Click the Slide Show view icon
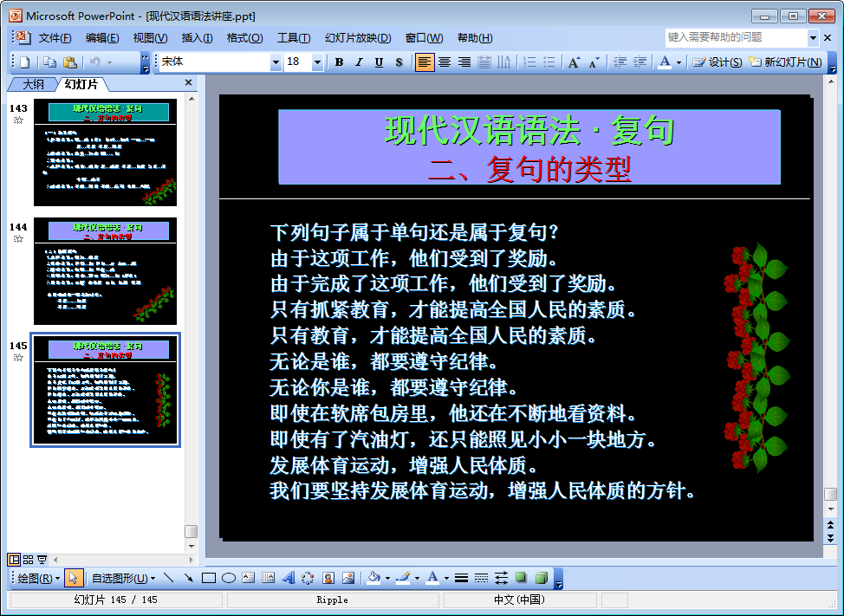The height and width of the screenshot is (616, 844). 42,560
